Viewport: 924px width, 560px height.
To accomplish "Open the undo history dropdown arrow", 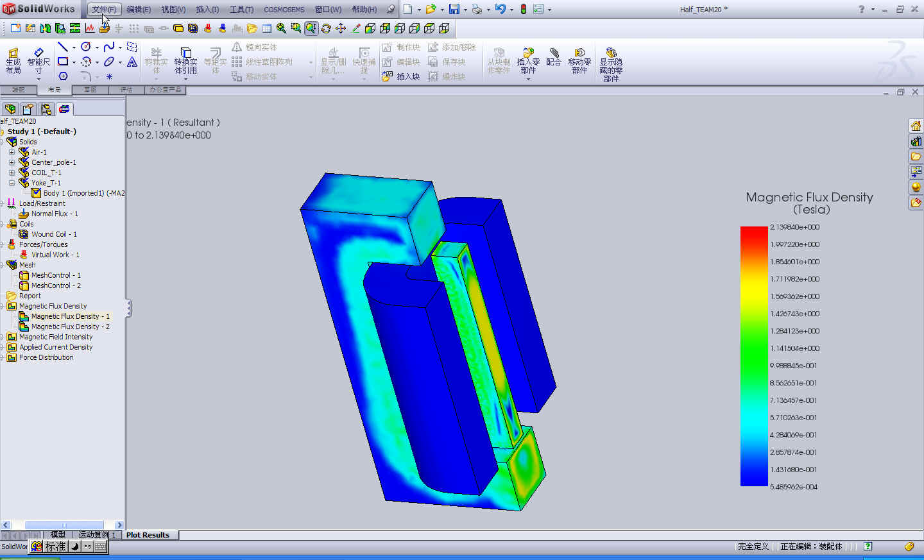I will 511,10.
